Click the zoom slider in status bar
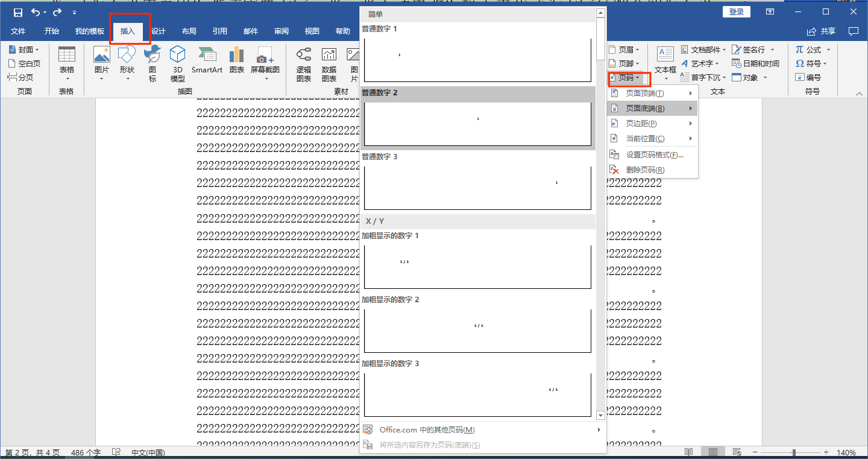The width and height of the screenshot is (868, 459). (x=794, y=452)
